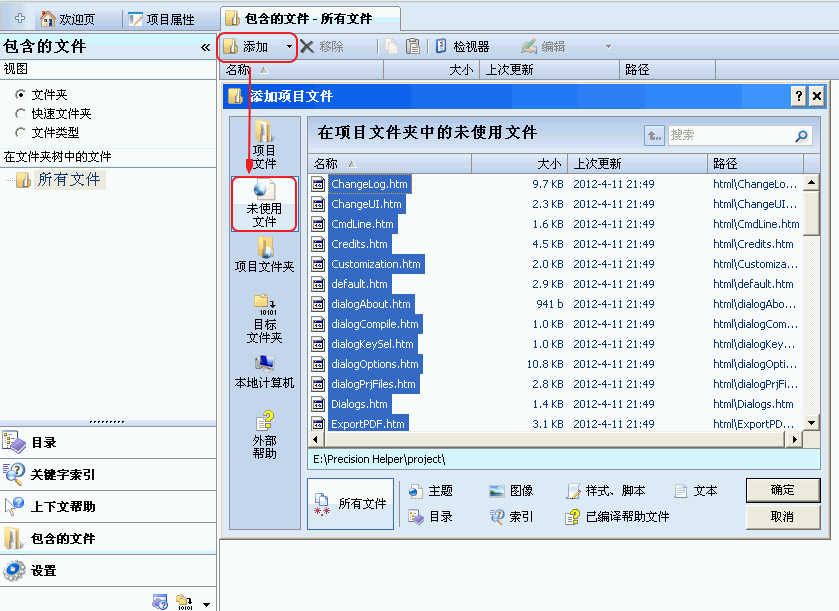Select the dialogCompile.htm file

pos(375,324)
